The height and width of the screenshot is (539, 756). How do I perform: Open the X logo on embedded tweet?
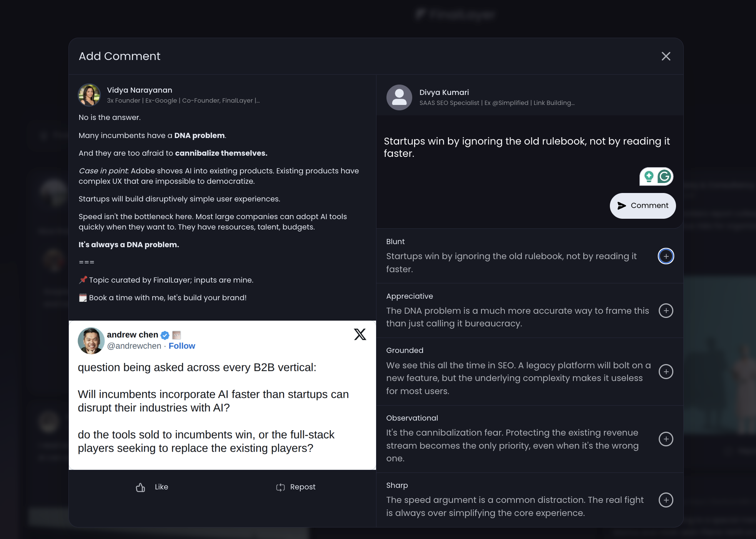tap(360, 334)
